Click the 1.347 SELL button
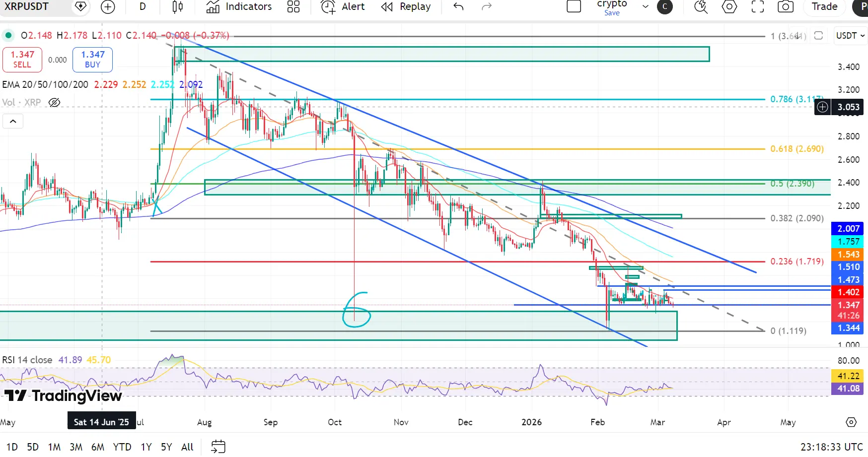This screenshot has width=868, height=457. click(22, 60)
